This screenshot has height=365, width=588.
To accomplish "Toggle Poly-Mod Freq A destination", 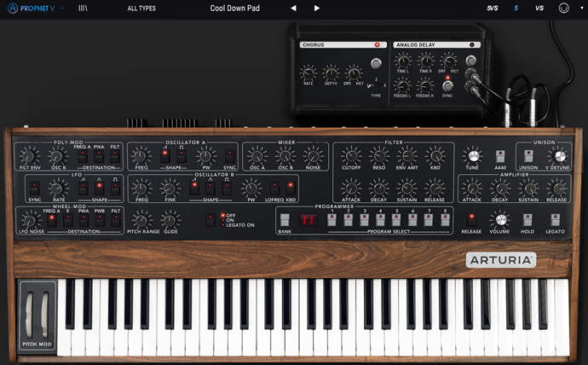I will click(x=83, y=156).
